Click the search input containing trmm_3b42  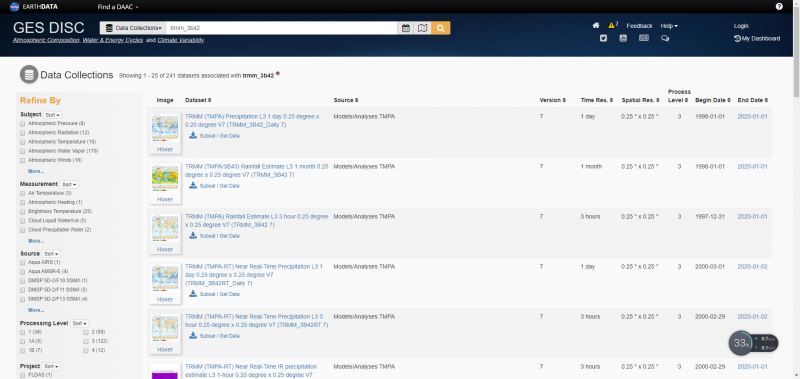[282, 28]
